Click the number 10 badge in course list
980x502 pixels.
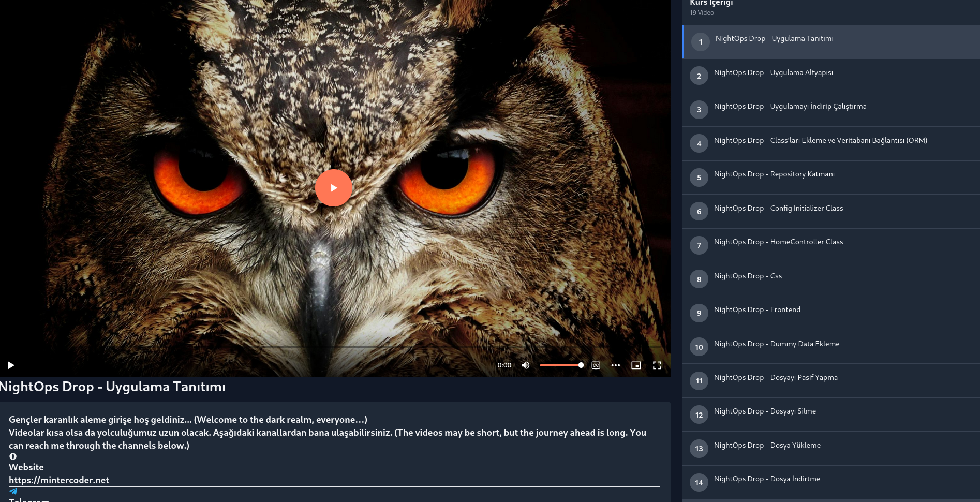click(x=699, y=347)
